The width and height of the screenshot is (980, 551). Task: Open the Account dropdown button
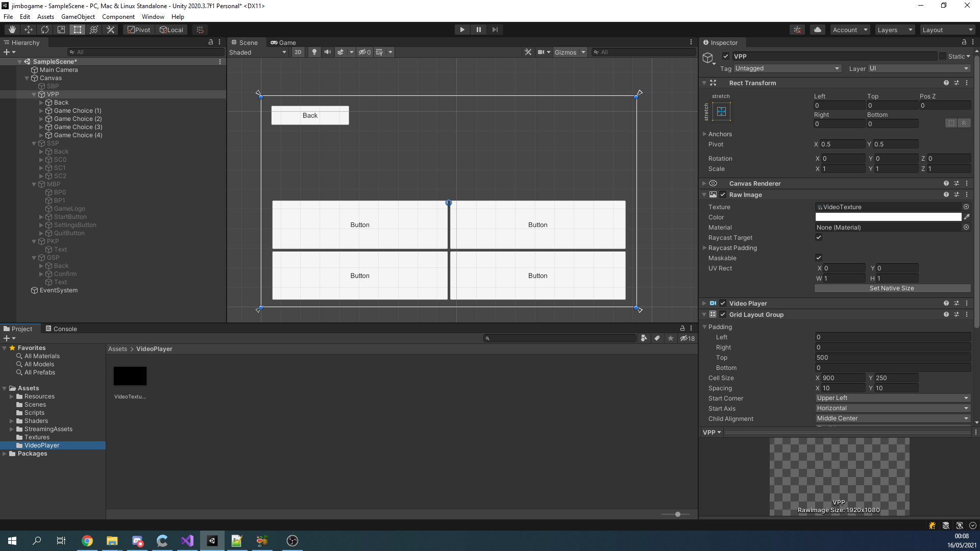coord(850,30)
